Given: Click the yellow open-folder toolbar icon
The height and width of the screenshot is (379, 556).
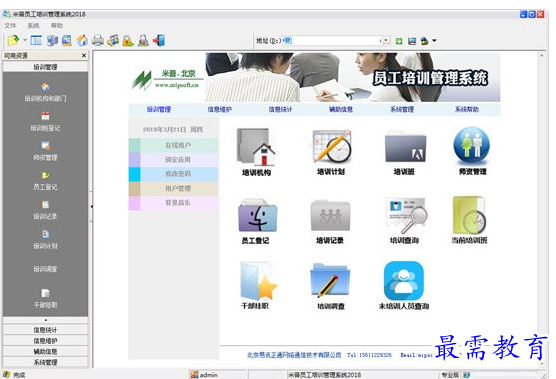Looking at the screenshot, I should click(x=13, y=40).
